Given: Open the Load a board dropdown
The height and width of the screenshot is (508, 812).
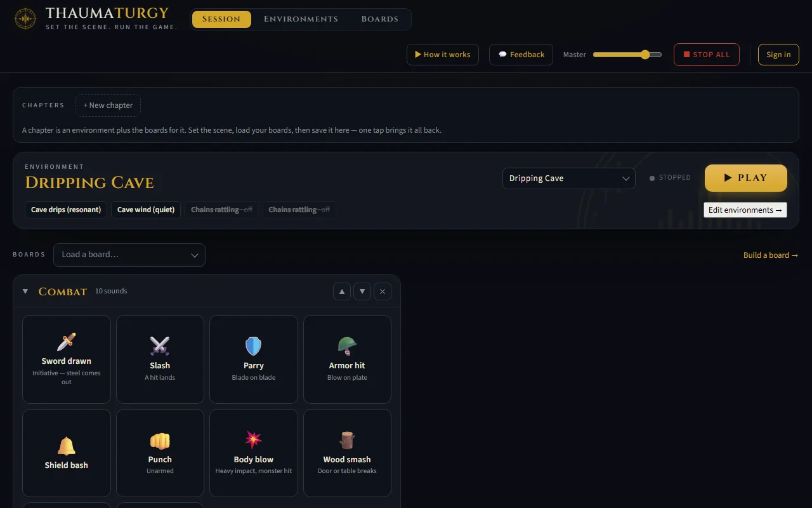Looking at the screenshot, I should [129, 255].
